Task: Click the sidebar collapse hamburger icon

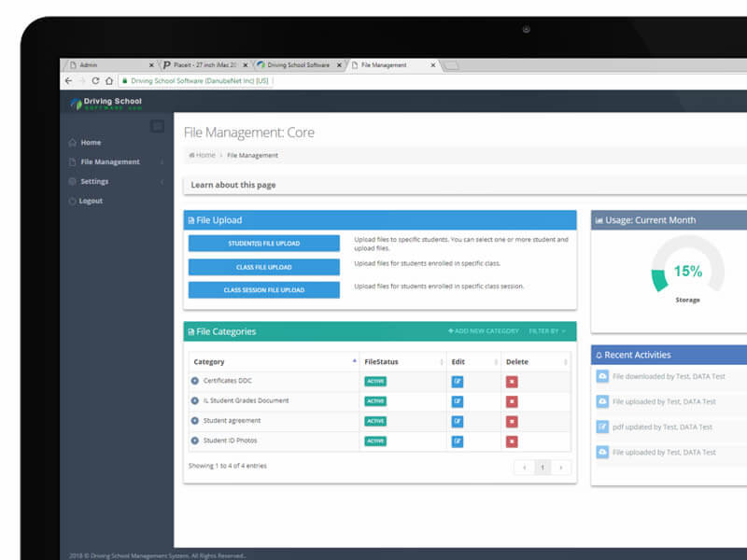Action: coord(158,126)
